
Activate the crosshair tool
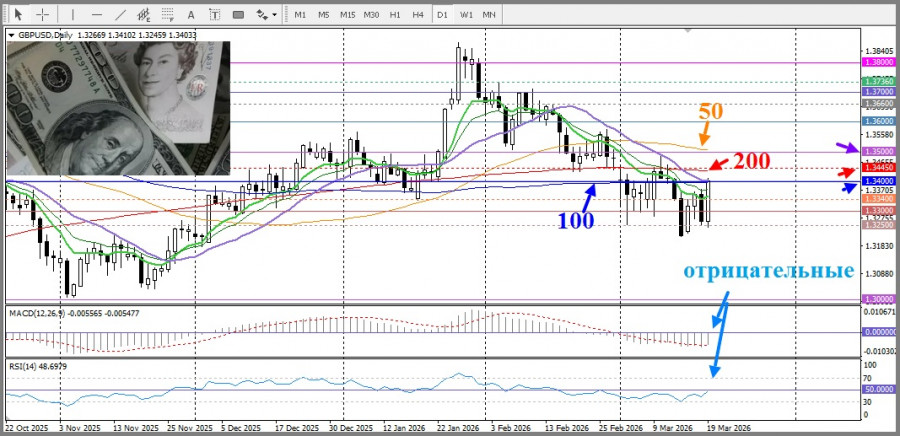(x=42, y=15)
